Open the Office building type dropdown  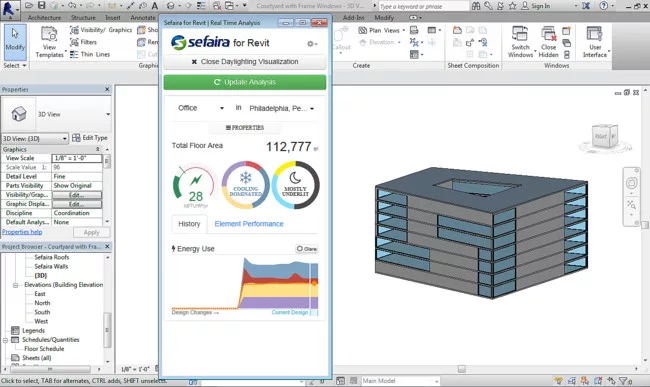coord(201,108)
